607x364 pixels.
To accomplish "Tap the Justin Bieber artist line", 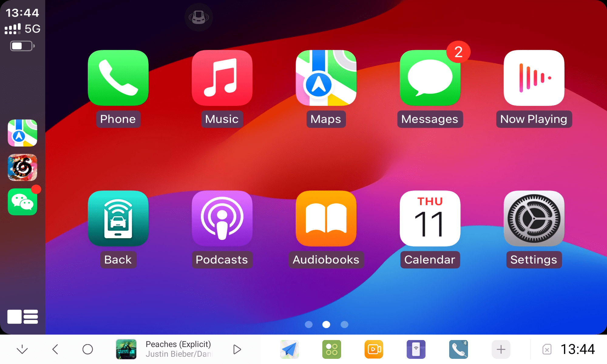I will 179,354.
